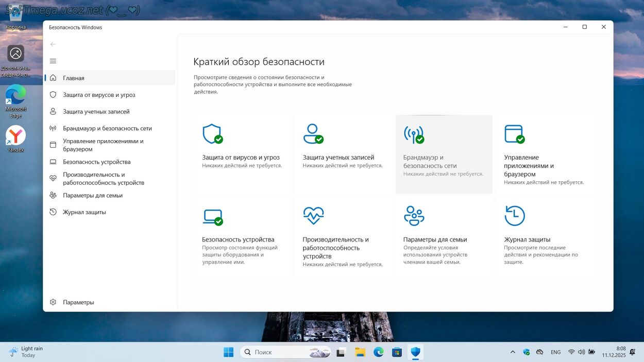Open the Windows Start menu button
The width and height of the screenshot is (644, 362).
(x=228, y=352)
